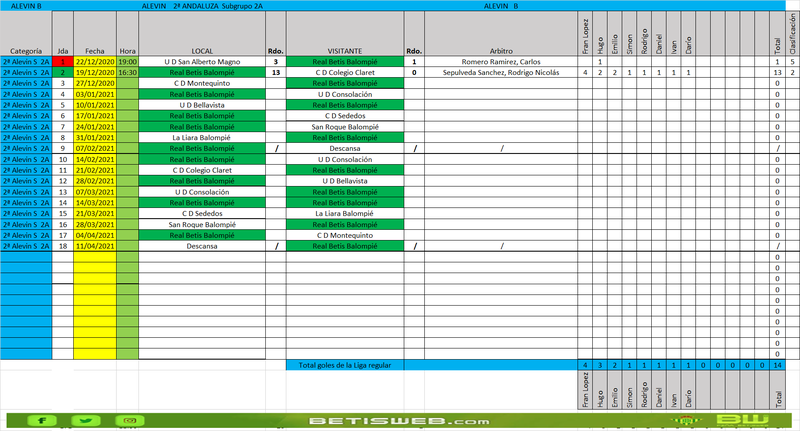Click the Real Betis crest in footer
The image size is (800, 431).
click(686, 421)
